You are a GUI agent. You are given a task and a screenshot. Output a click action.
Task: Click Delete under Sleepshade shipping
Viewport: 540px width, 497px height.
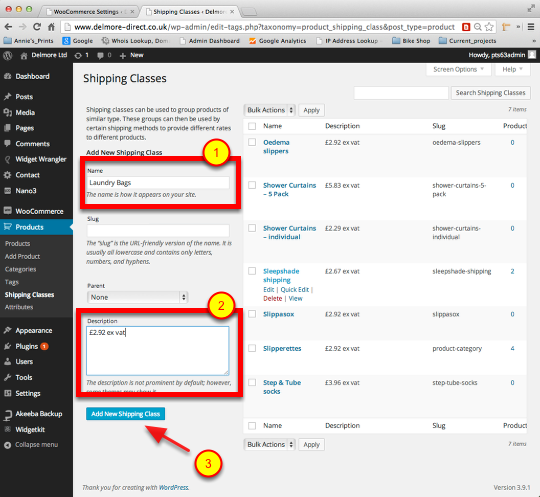click(x=272, y=299)
